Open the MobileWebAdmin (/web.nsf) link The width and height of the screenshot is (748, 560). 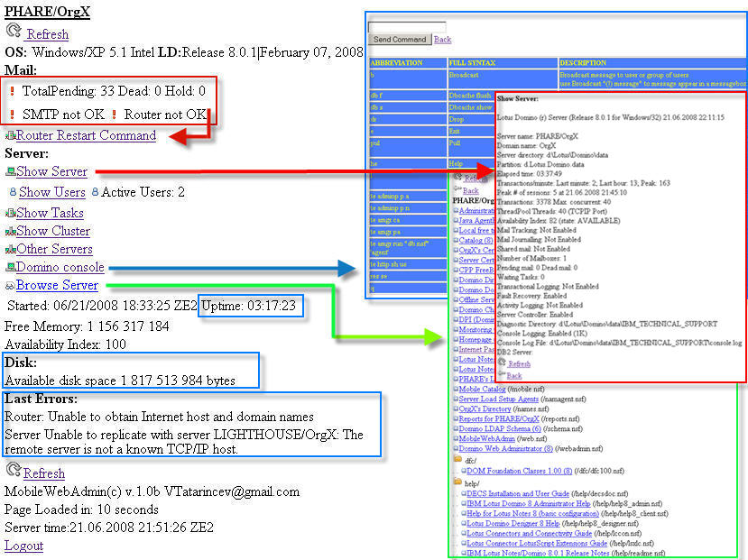point(486,438)
